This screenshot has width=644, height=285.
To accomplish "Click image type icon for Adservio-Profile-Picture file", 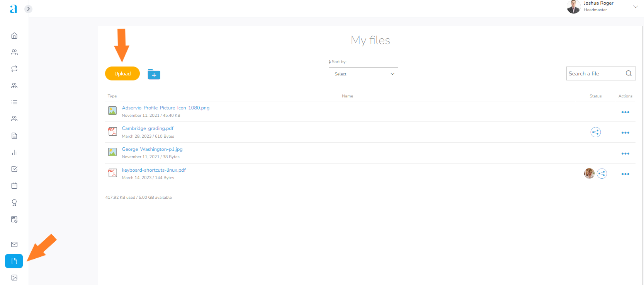I will pos(112,111).
